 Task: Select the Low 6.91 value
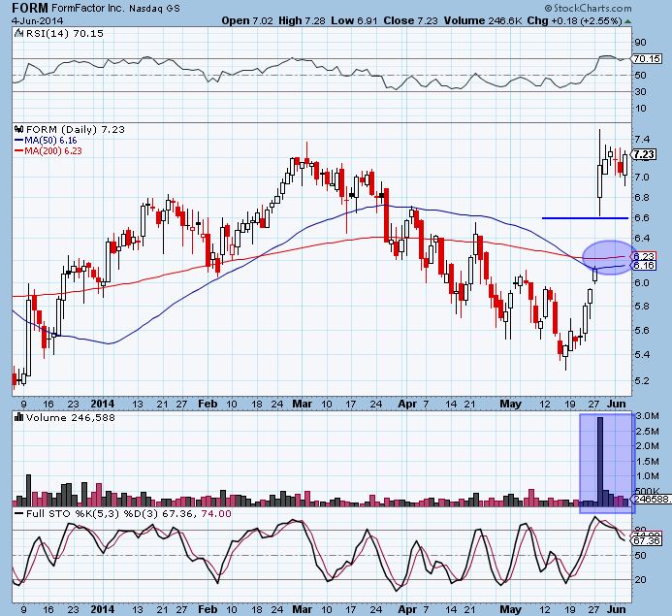pos(355,20)
